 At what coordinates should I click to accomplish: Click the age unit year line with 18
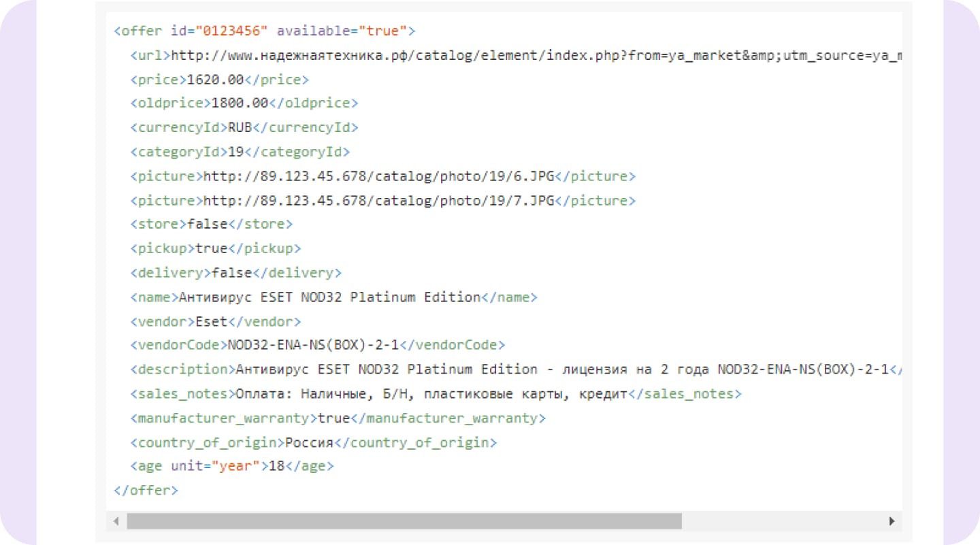coord(232,466)
